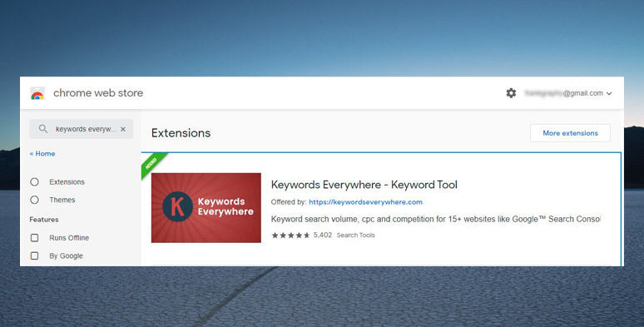The height and width of the screenshot is (327, 644).
Task: Click the 'Extensions' section heading
Action: (x=181, y=133)
